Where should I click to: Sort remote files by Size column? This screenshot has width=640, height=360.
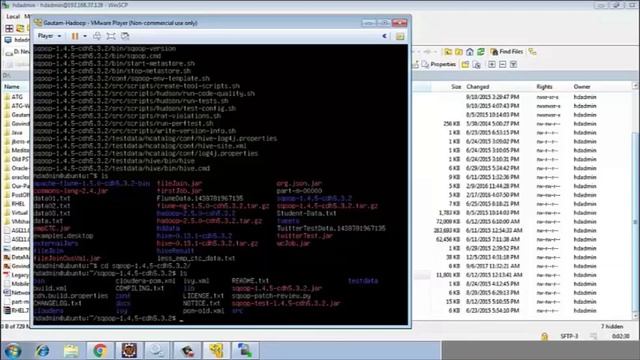(x=456, y=87)
